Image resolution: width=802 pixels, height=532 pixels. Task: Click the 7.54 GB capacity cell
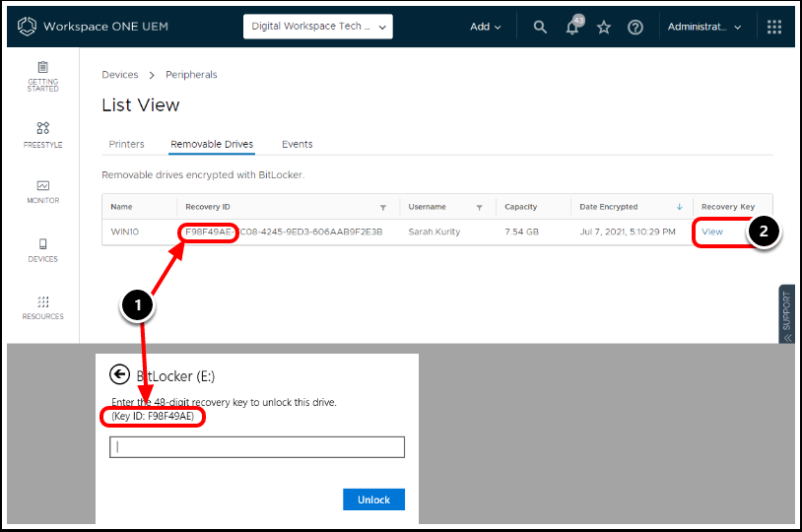click(522, 232)
